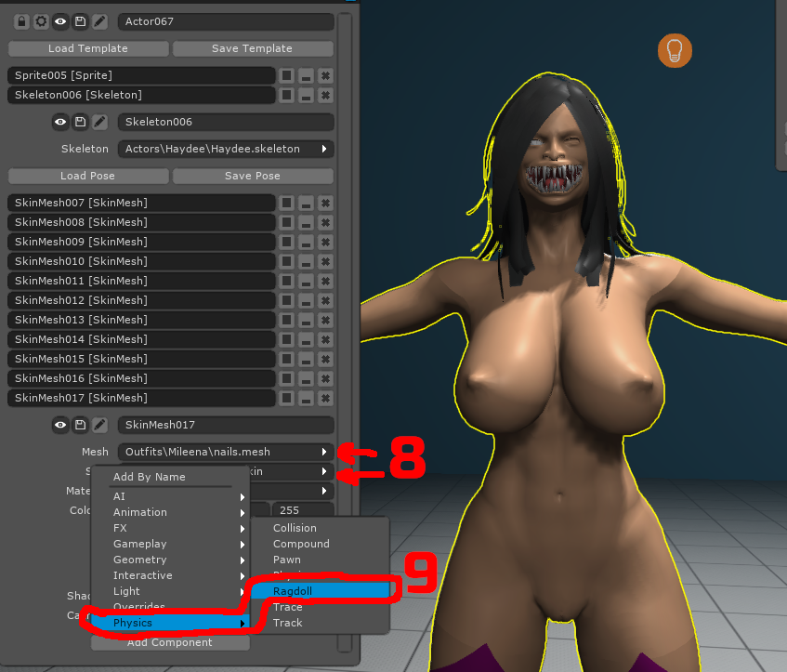Select Pawn from the Physics submenu
Screen dimensions: 787x672
point(321,560)
